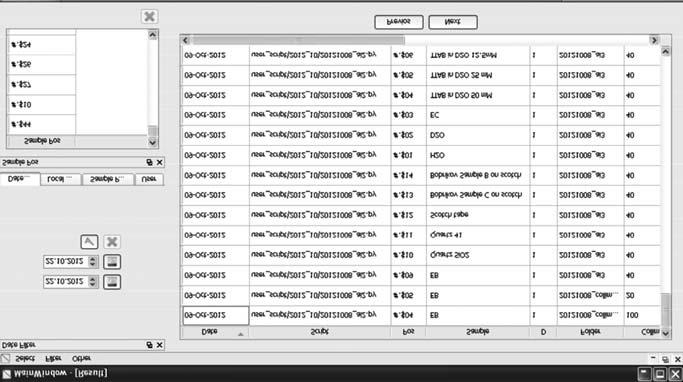Switch to the Local tab
The image size is (683, 382).
point(61,179)
